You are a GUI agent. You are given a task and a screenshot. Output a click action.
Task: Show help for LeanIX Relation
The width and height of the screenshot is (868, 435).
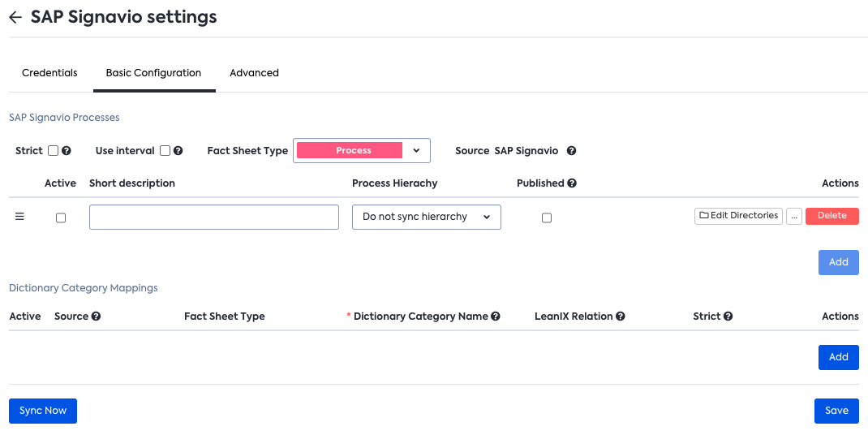(x=621, y=316)
